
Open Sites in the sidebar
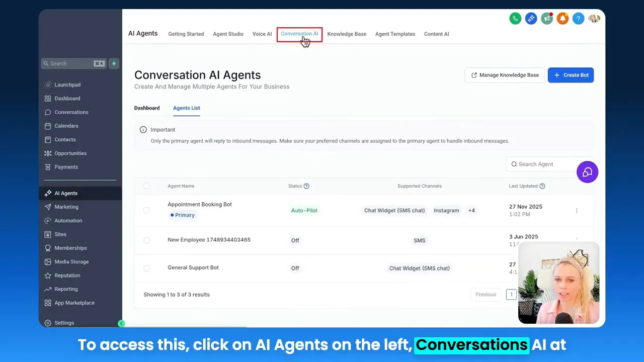(60, 234)
